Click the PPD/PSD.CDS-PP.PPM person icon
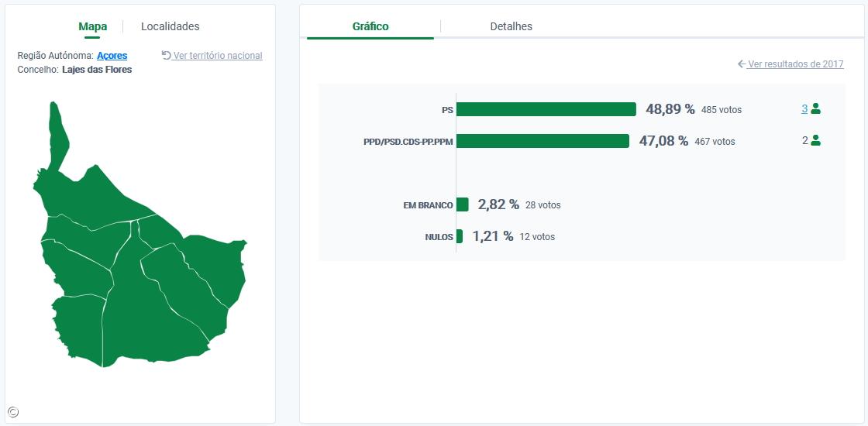This screenshot has height=426, width=868. [815, 141]
